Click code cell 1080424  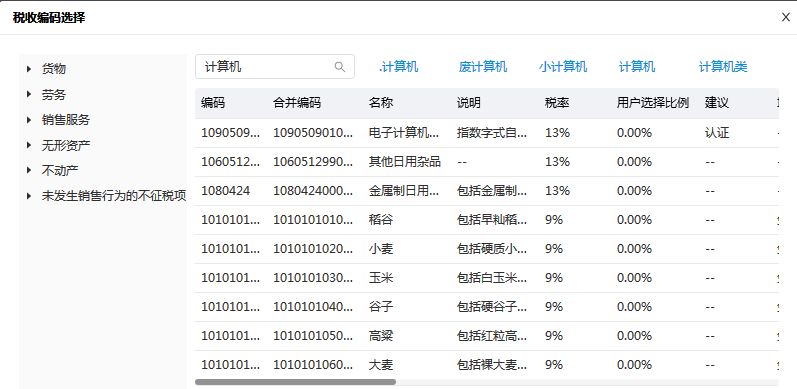point(225,191)
